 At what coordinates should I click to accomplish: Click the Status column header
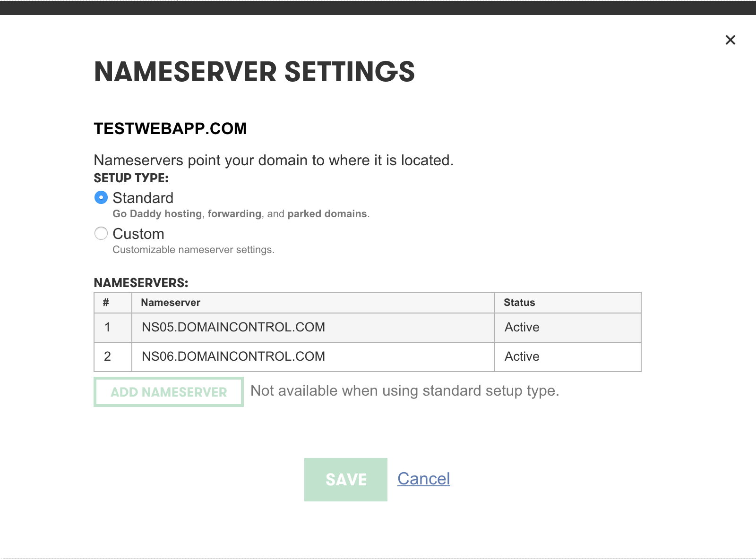tap(519, 303)
